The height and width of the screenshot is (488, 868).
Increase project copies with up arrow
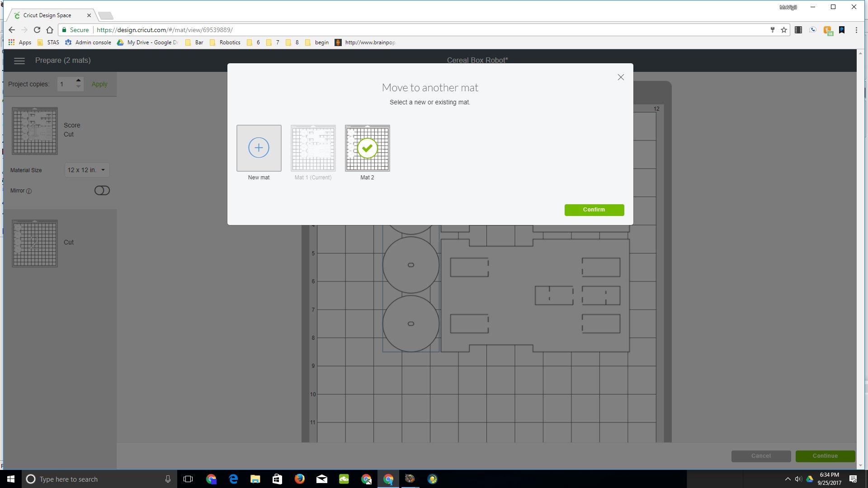pos(78,81)
